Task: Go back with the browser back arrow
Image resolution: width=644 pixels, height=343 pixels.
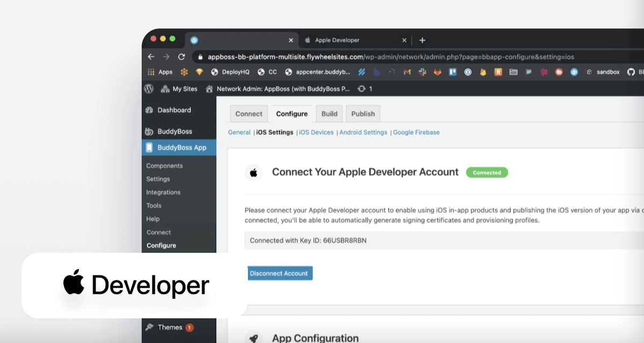Action: coord(151,56)
